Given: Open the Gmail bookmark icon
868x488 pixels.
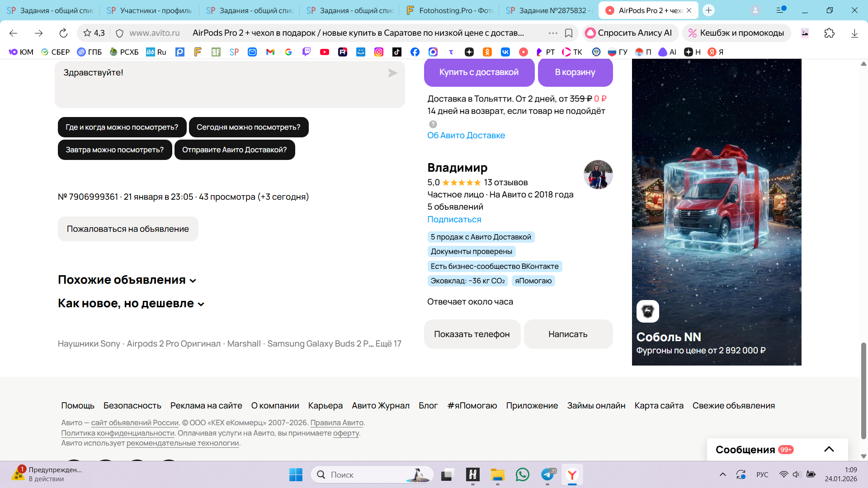Looking at the screenshot, I should tap(270, 52).
